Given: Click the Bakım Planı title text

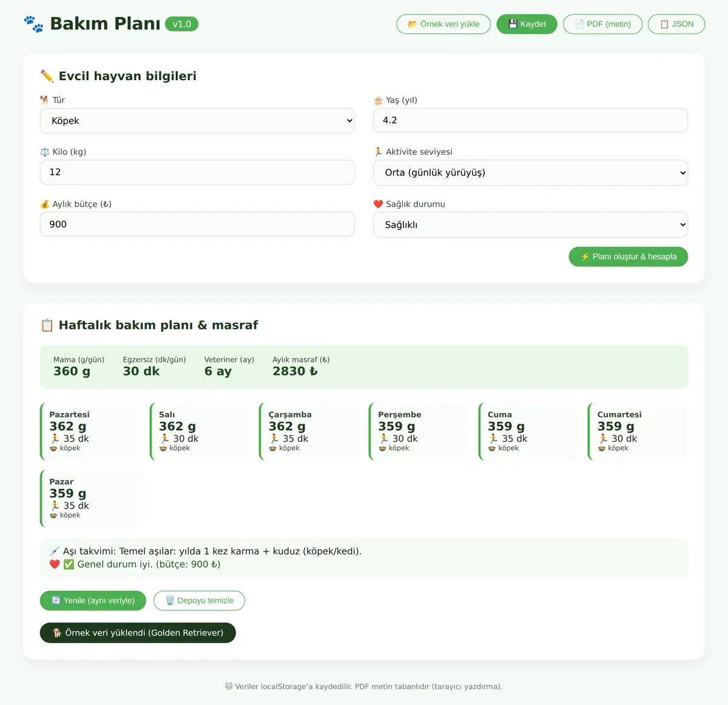Looking at the screenshot, I should 105,24.
